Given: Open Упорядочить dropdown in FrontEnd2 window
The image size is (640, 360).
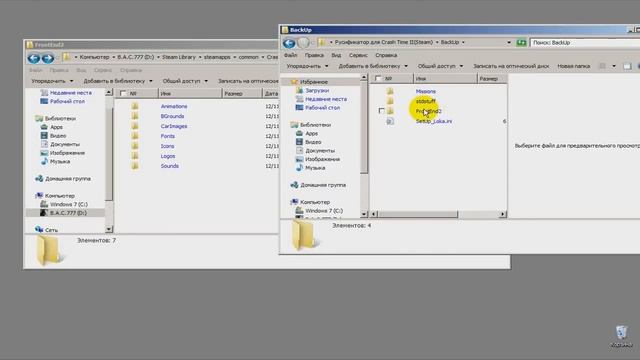Looking at the screenshot, I should pos(52,81).
